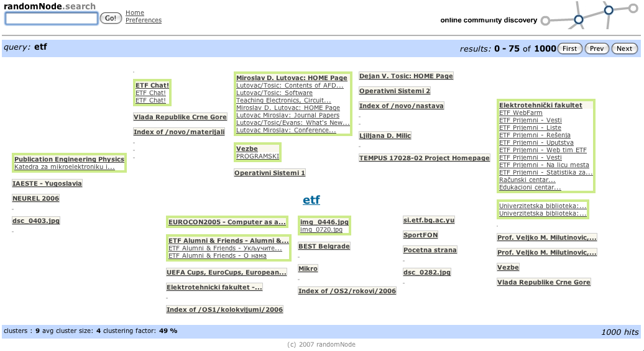The height and width of the screenshot is (351, 644).
Task: Click the central etf query link
Action: click(x=311, y=200)
